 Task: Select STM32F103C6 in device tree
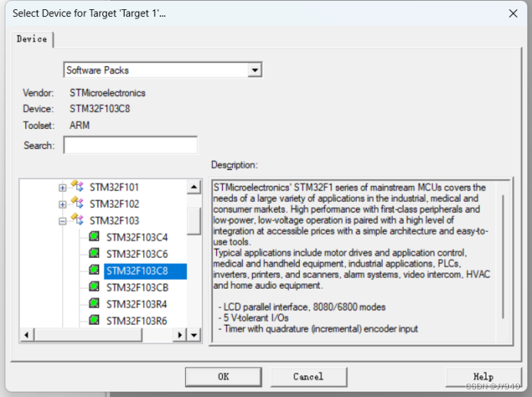(137, 254)
